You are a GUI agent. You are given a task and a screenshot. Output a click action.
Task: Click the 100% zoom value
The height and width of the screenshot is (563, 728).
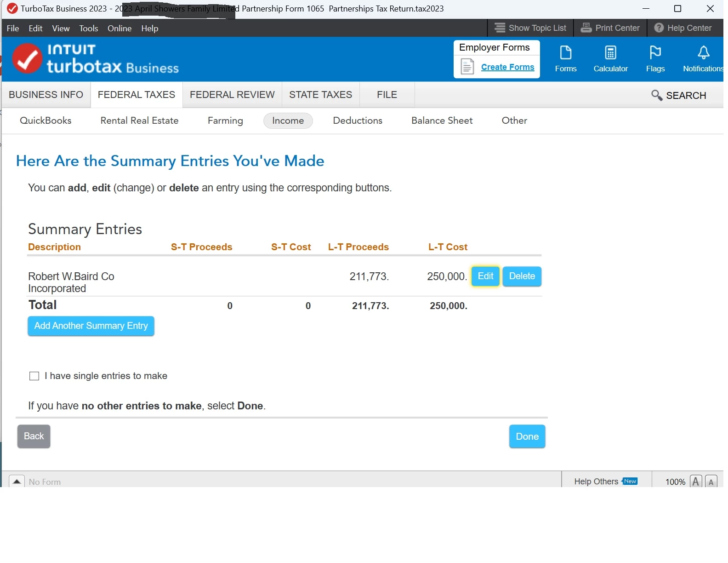pos(675,482)
